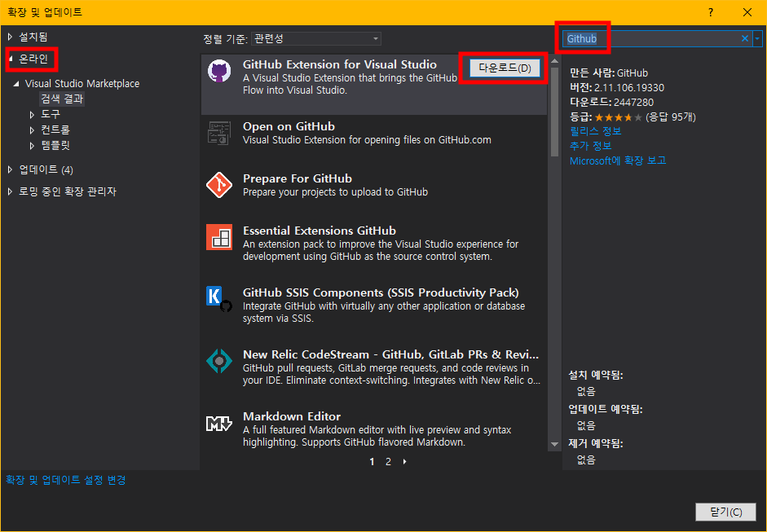Collapse the Visual Studio Marketplace node
The height and width of the screenshot is (532, 767).
click(x=16, y=84)
